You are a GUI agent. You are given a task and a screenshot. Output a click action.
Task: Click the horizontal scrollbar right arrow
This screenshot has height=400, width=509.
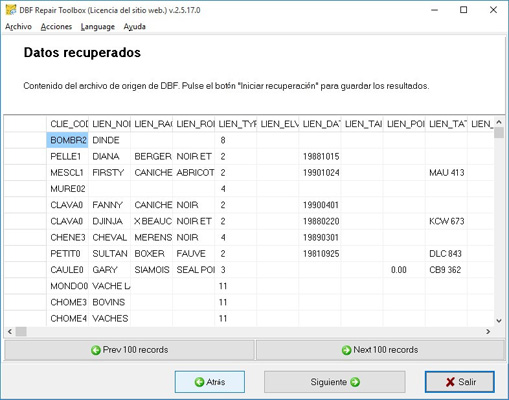(x=488, y=331)
